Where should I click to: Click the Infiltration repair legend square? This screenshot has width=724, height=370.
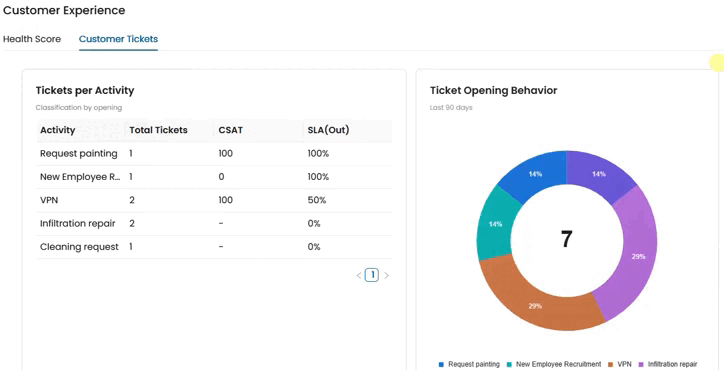(641, 364)
